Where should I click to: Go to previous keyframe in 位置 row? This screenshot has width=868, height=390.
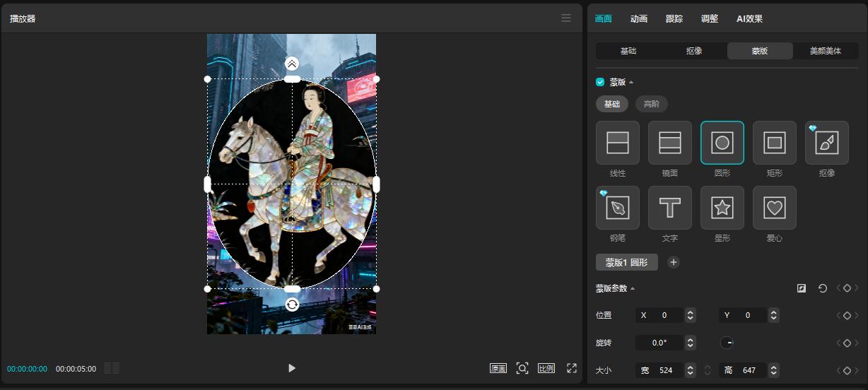click(838, 316)
